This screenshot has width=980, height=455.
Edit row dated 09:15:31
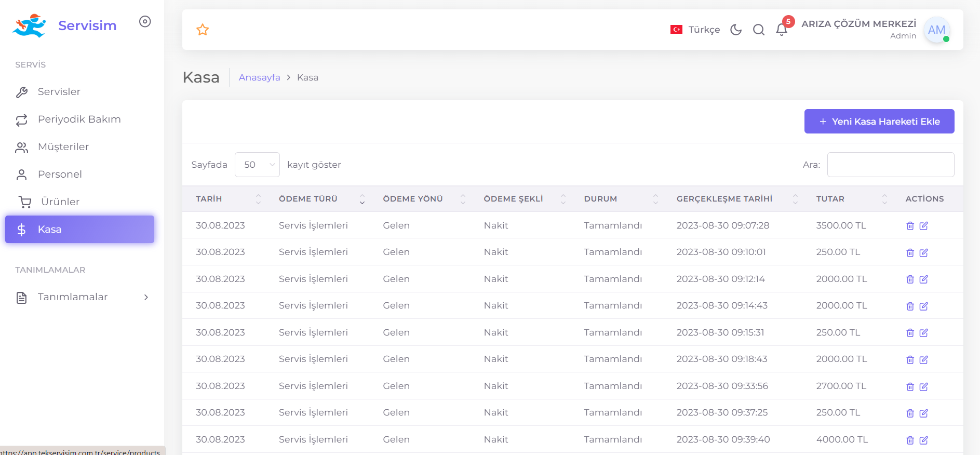(x=923, y=333)
